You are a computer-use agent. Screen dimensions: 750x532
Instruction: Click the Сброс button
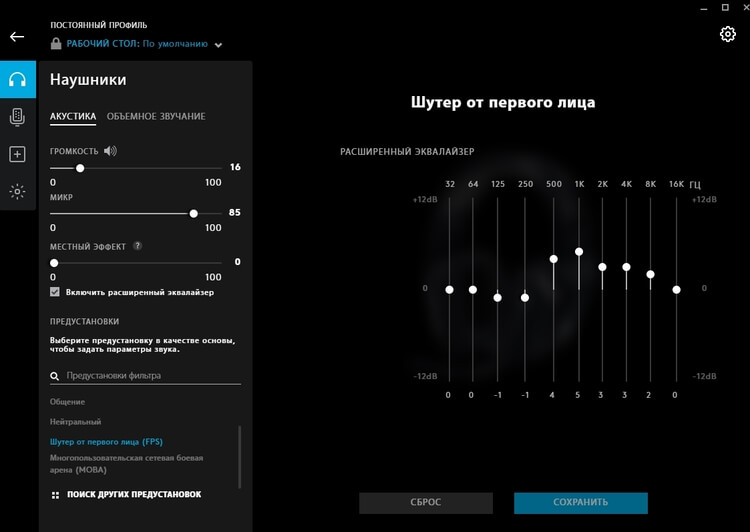426,503
